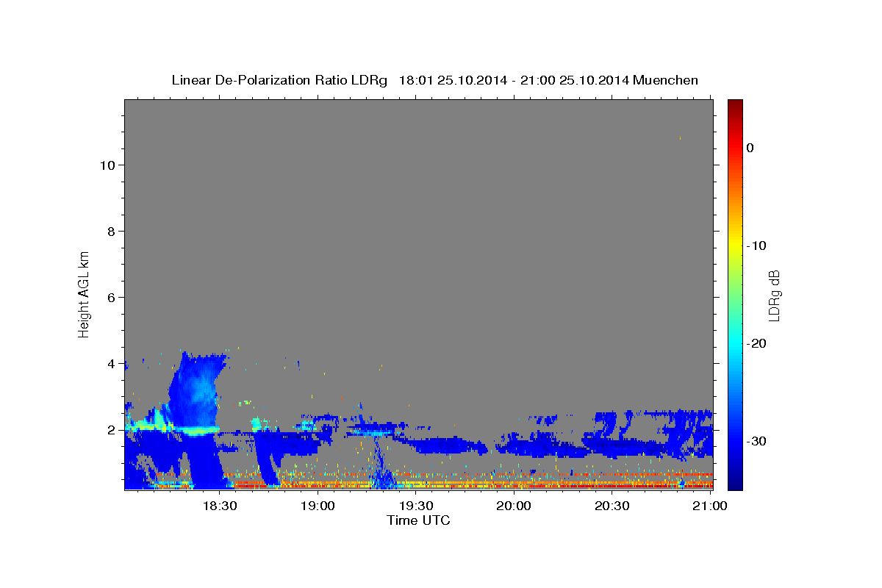Select the 18:30 time tick label
The height and width of the screenshot is (588, 882).
(x=219, y=506)
